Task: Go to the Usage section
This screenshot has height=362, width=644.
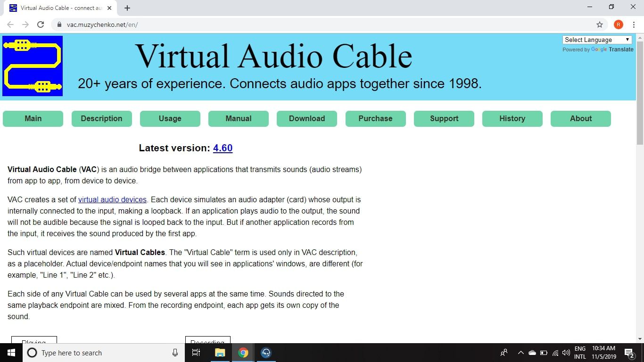Action: (x=170, y=119)
